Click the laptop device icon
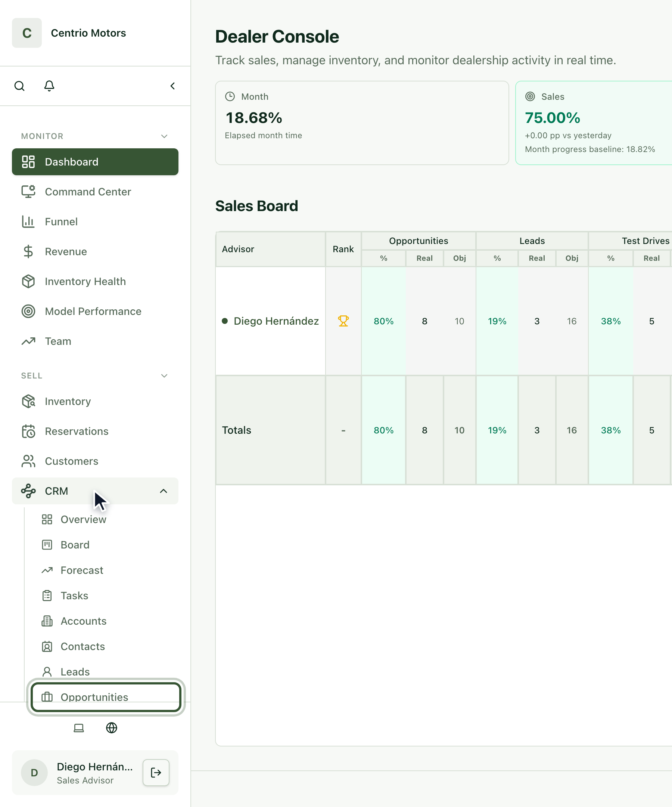 tap(79, 728)
